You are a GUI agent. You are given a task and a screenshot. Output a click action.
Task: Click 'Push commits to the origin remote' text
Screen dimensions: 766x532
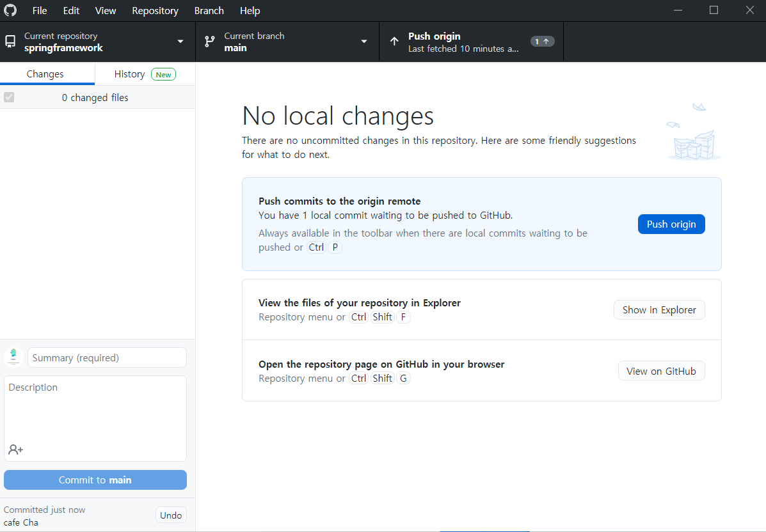pyautogui.click(x=340, y=201)
